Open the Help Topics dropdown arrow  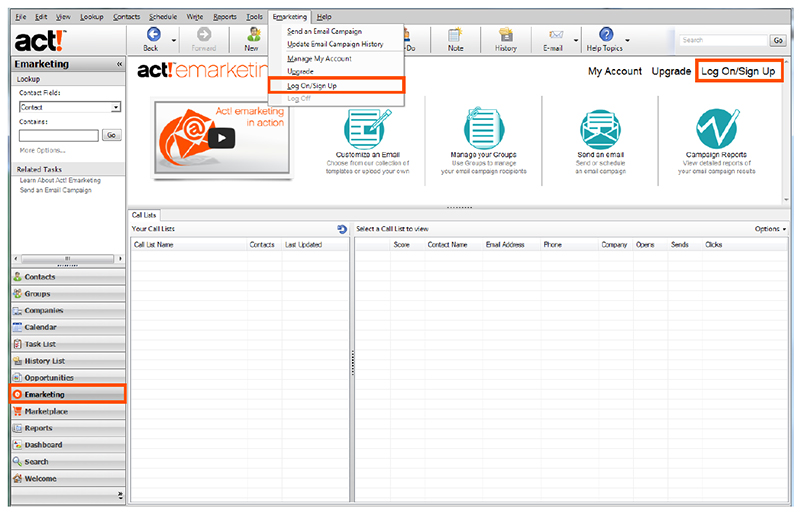(627, 40)
